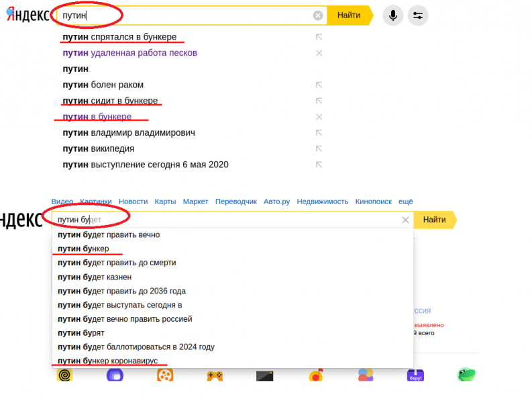
Task: Open the purple Беру! shopping icon
Action: (x=415, y=375)
